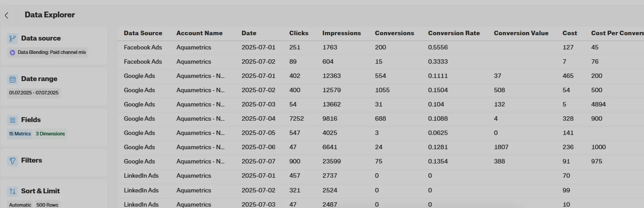This screenshot has height=208, width=644.
Task: Click the purple Data Blending icon
Action: point(12,53)
